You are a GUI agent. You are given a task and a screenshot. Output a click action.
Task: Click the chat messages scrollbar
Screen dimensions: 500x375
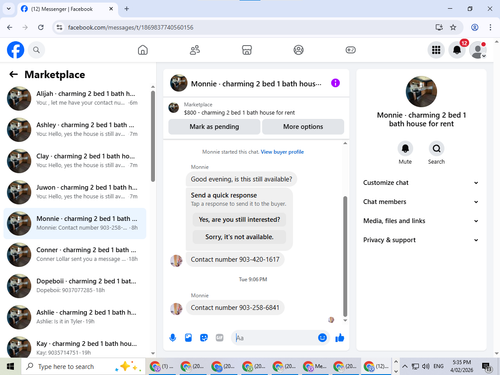pos(345,257)
